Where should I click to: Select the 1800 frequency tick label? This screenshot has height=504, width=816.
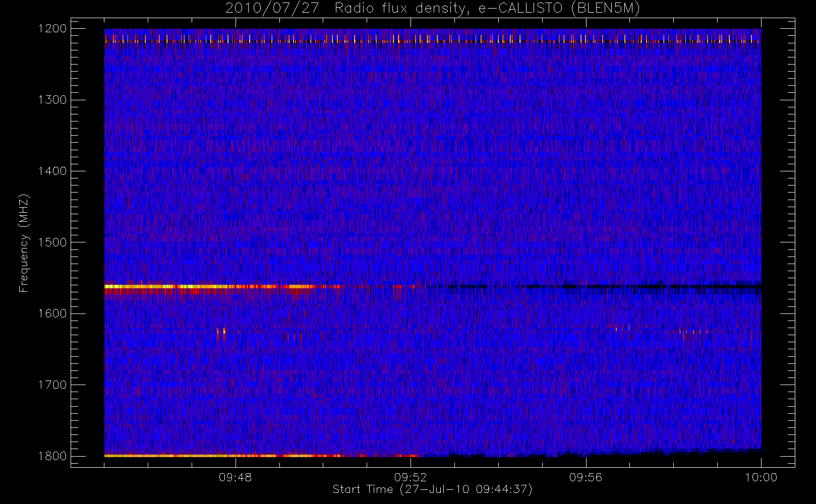click(52, 456)
